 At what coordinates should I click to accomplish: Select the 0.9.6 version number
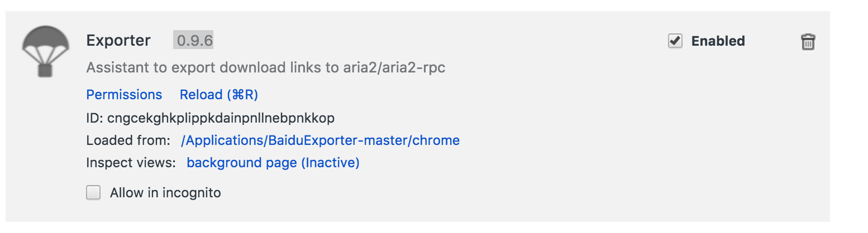[193, 41]
